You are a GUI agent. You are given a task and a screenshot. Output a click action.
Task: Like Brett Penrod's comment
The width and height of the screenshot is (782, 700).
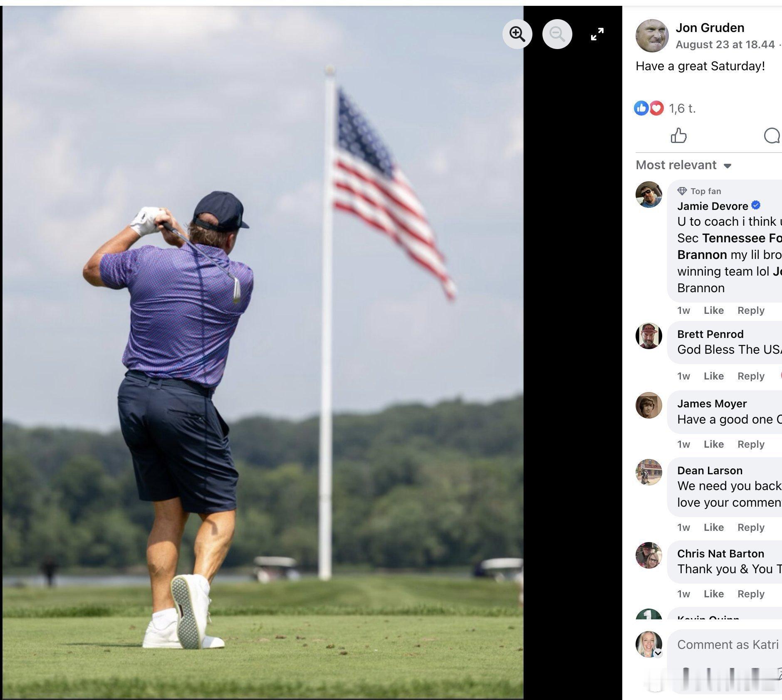pyautogui.click(x=713, y=376)
